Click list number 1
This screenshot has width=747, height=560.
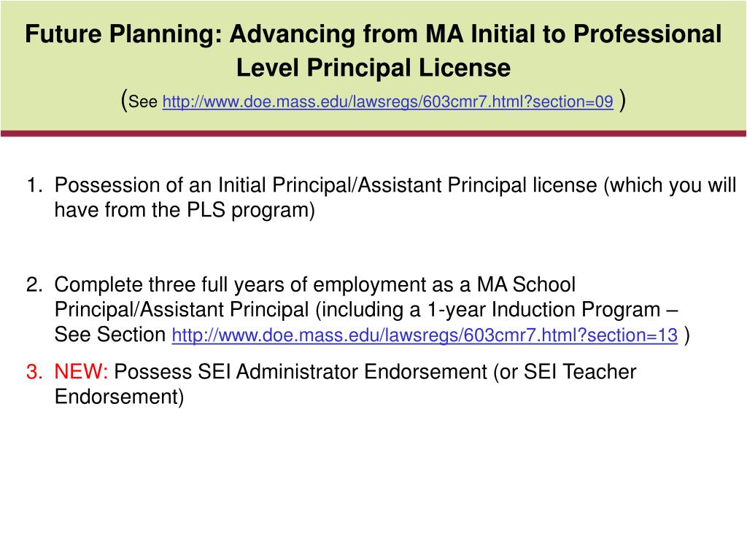[x=34, y=185]
